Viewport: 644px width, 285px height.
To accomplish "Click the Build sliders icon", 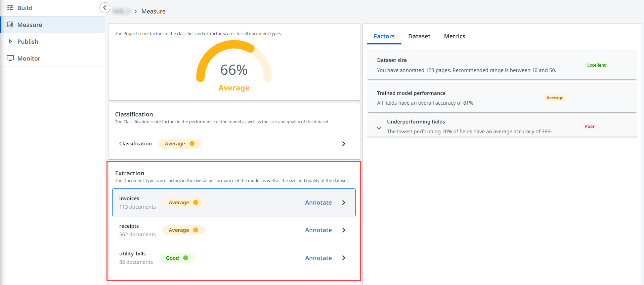I will [x=10, y=8].
